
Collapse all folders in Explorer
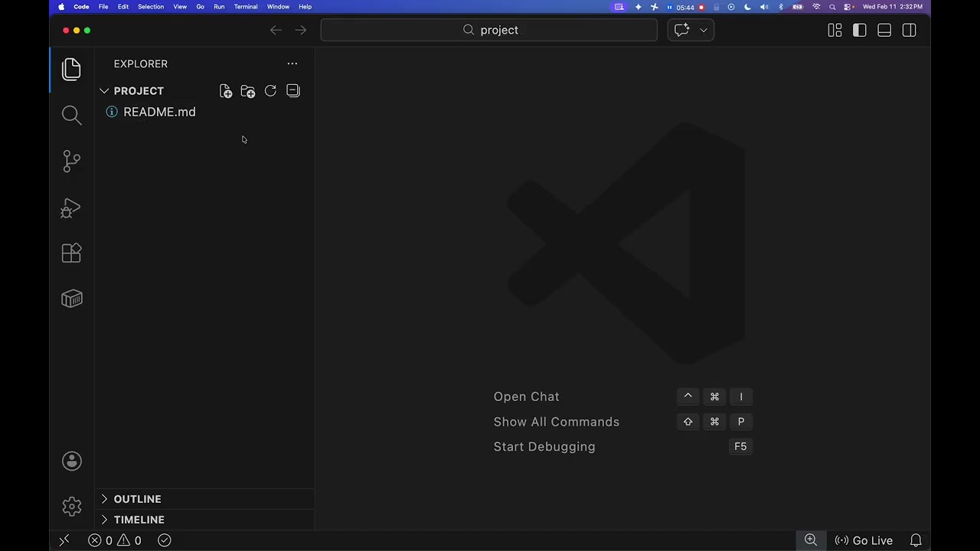(x=292, y=91)
